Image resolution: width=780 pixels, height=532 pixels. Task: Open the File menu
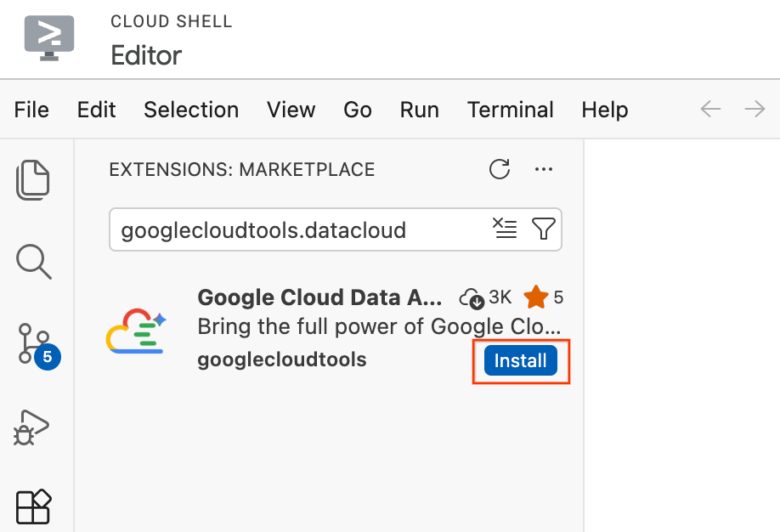point(31,110)
